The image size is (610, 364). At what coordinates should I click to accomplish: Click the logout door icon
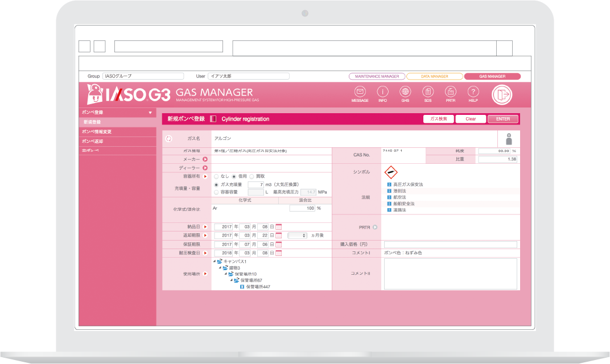pos(502,95)
